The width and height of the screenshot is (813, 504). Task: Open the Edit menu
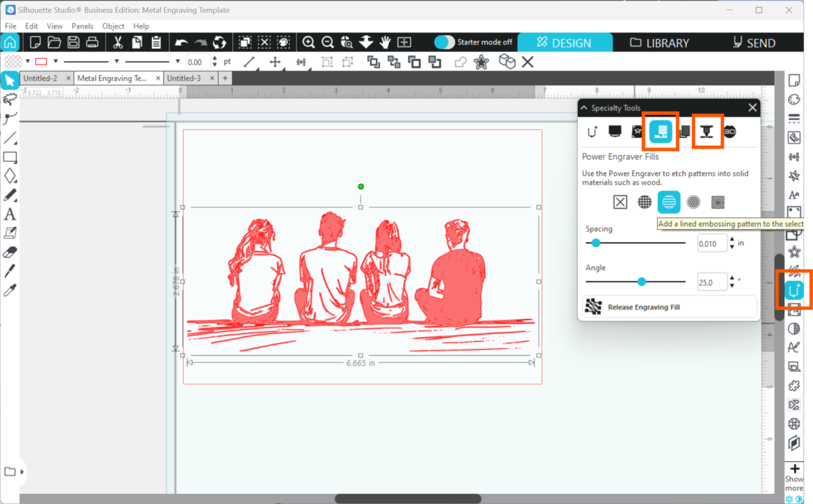click(x=31, y=26)
